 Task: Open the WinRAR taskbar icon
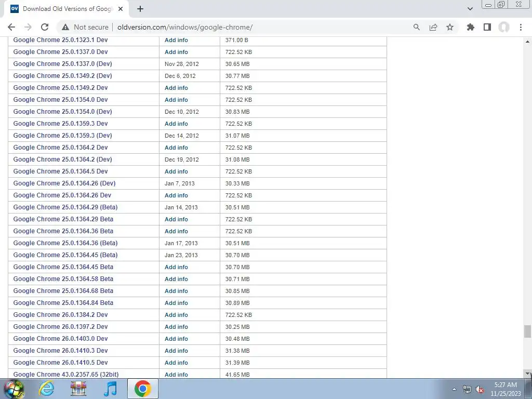click(78, 389)
